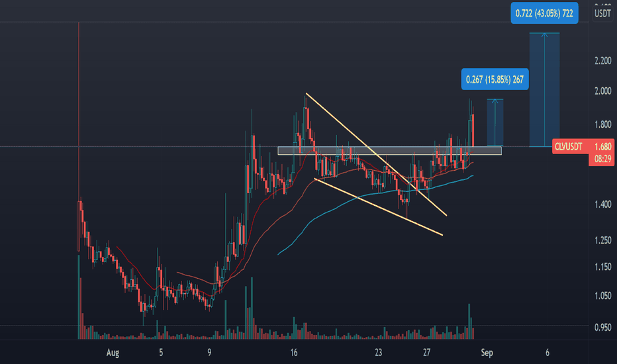
Task: Click the 1.400 price axis label
Action: (602, 205)
